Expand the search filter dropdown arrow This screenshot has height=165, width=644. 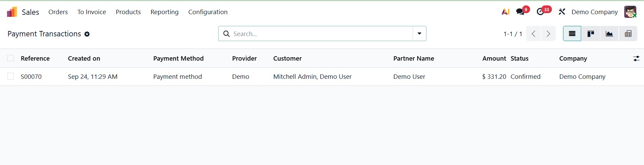click(x=419, y=34)
